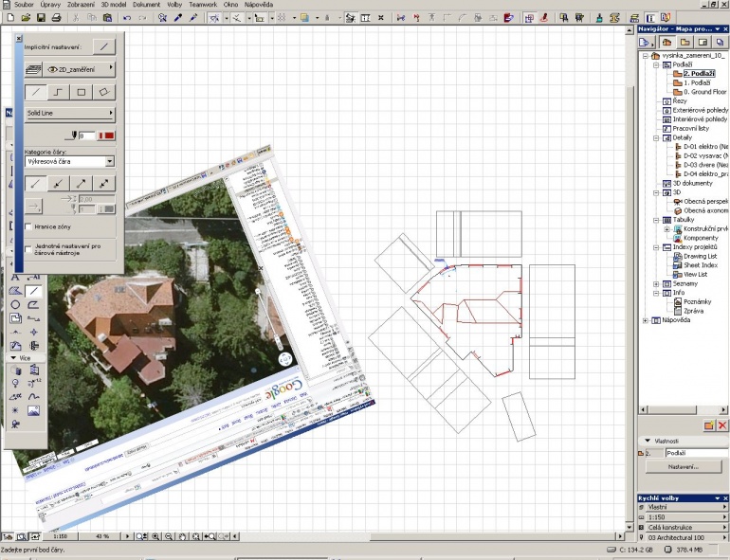This screenshot has height=560, width=730.
Task: Enable the Hranice zóny checkbox
Action: 28,226
